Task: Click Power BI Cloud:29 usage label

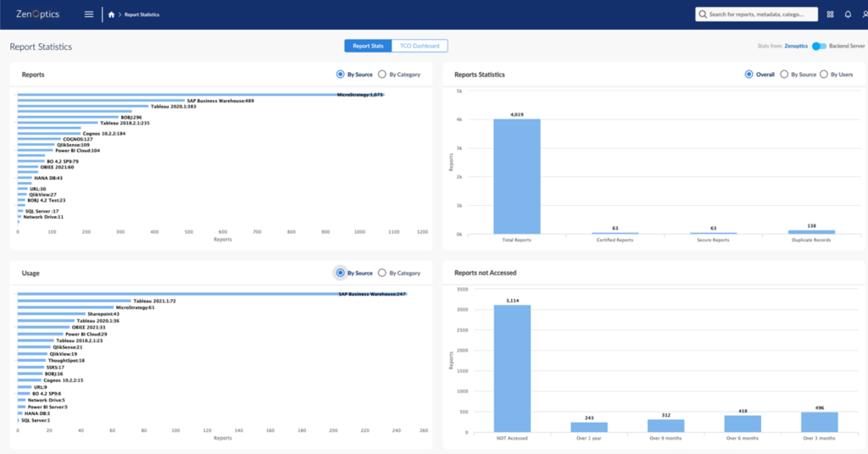Action: pyautogui.click(x=86, y=334)
